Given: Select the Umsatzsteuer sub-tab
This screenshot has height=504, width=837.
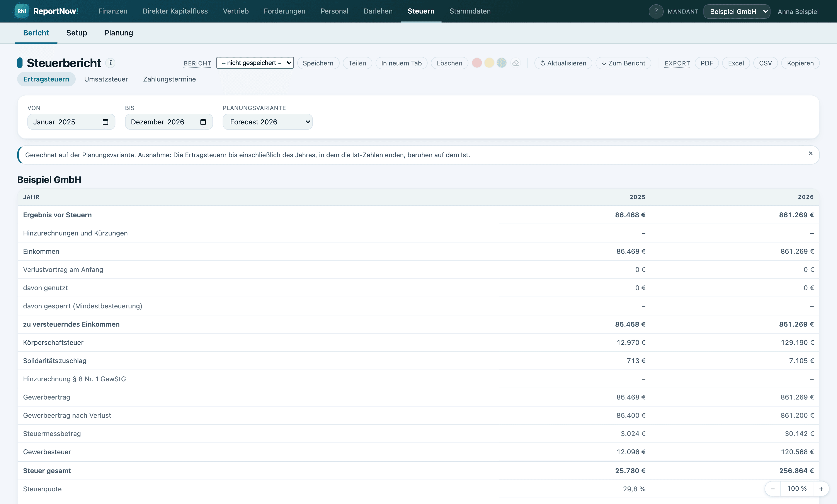Looking at the screenshot, I should tap(106, 79).
